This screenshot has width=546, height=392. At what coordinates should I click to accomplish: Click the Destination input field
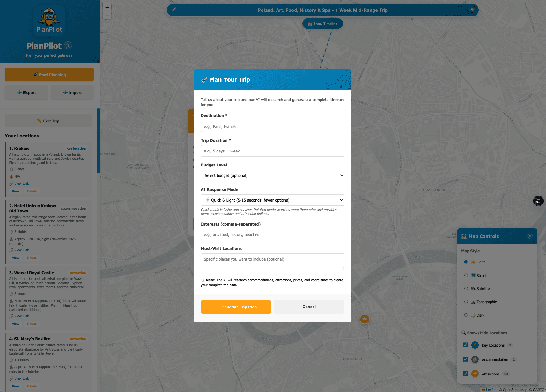272,126
